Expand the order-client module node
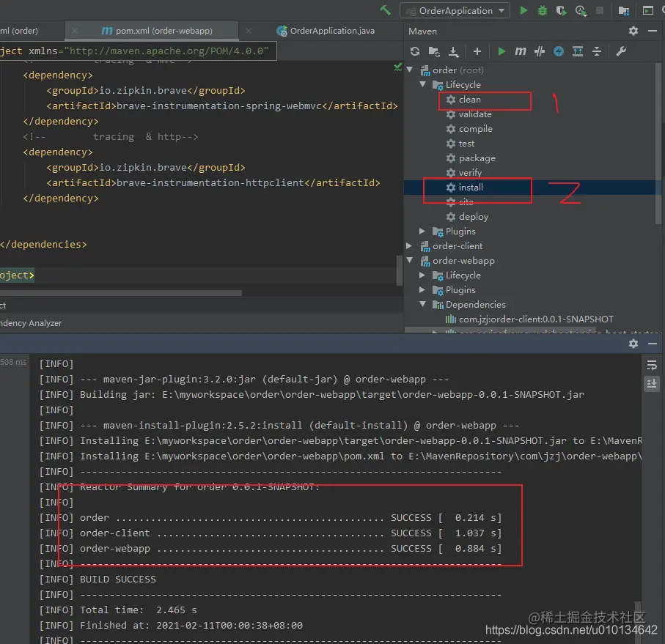Image resolution: width=665 pixels, height=644 pixels. [x=409, y=245]
